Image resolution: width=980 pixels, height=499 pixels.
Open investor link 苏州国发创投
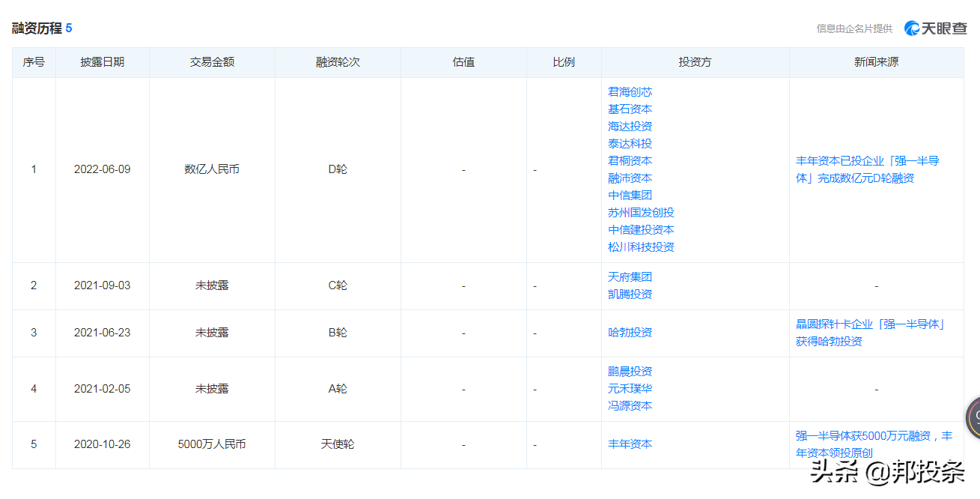641,212
